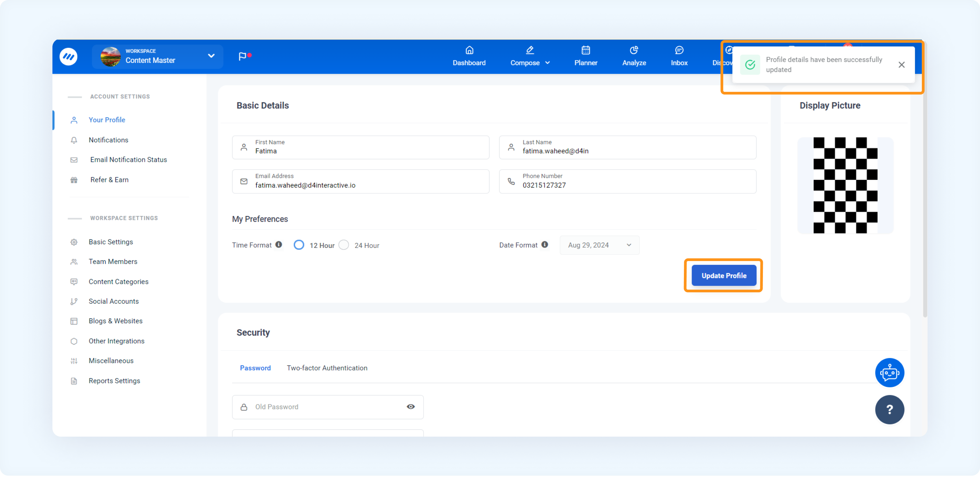Go to Your Profile settings
Image resolution: width=980 pixels, height=477 pixels.
107,120
